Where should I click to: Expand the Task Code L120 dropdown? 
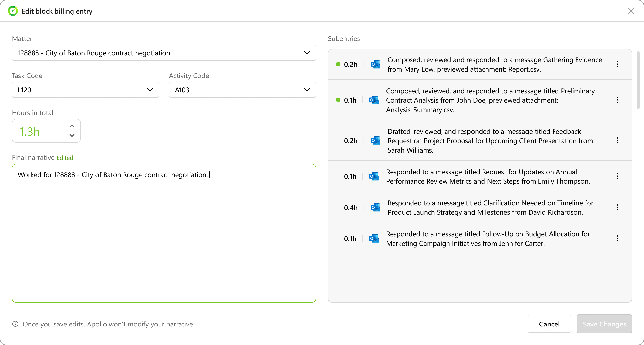85,90
